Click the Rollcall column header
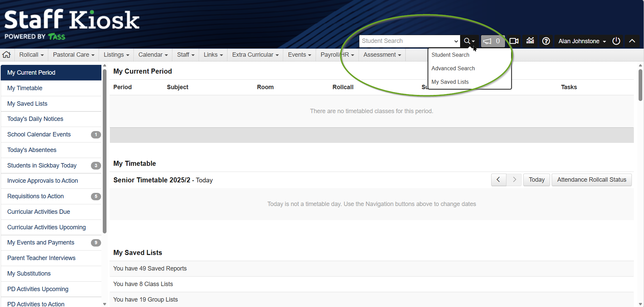This screenshot has height=307, width=644. tap(343, 87)
